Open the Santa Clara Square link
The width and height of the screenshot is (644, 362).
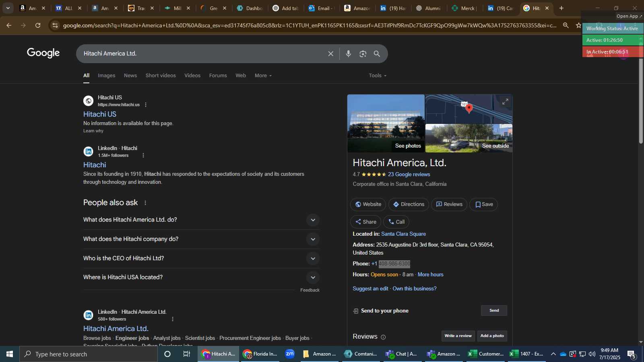(x=403, y=234)
